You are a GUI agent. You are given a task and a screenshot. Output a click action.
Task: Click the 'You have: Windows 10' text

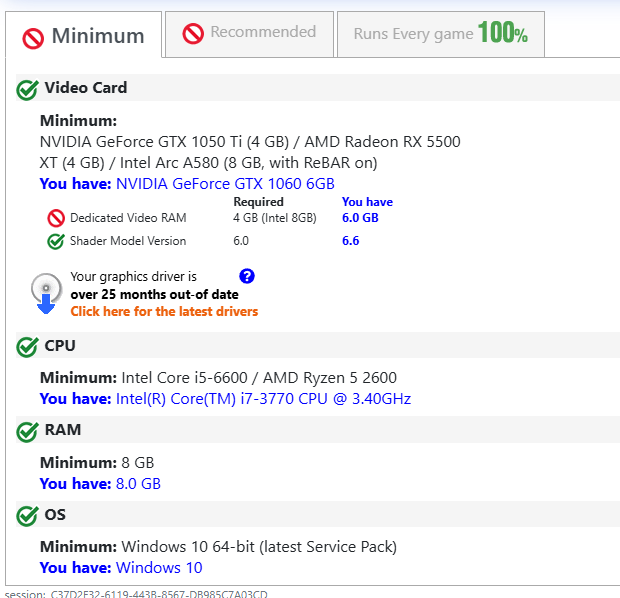coord(121,568)
